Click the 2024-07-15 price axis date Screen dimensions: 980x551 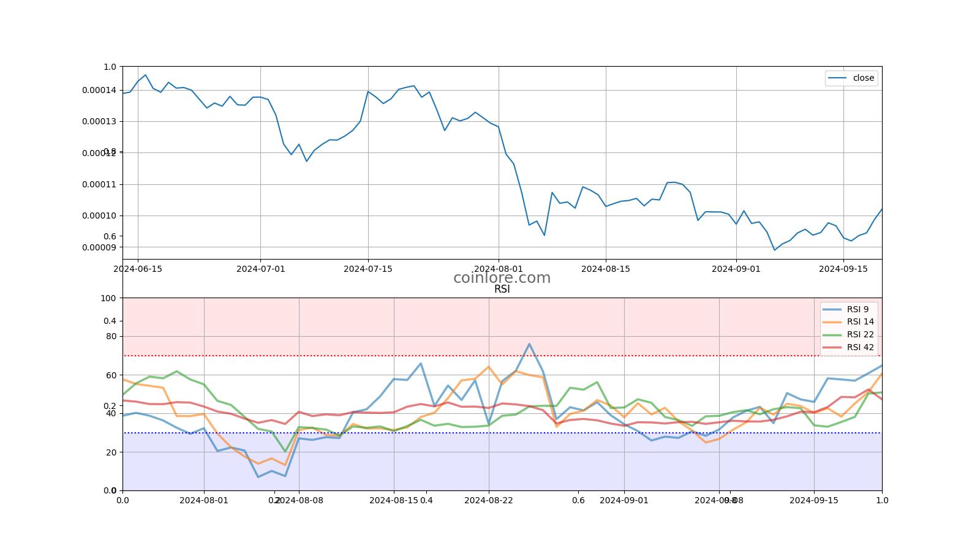coord(368,268)
